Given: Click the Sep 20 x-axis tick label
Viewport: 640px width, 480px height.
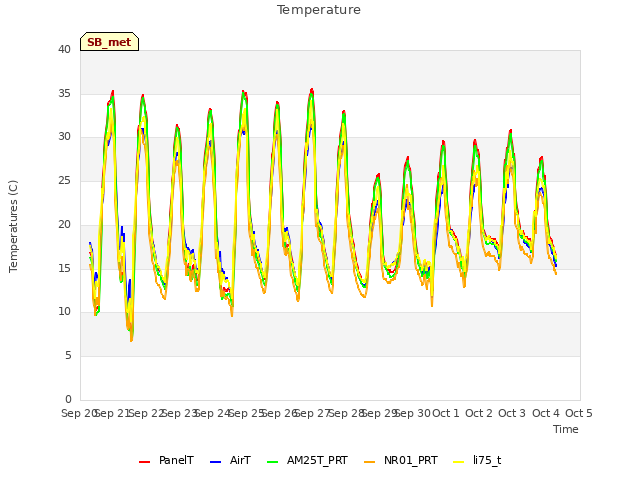Looking at the screenshot, I should pos(79,413).
